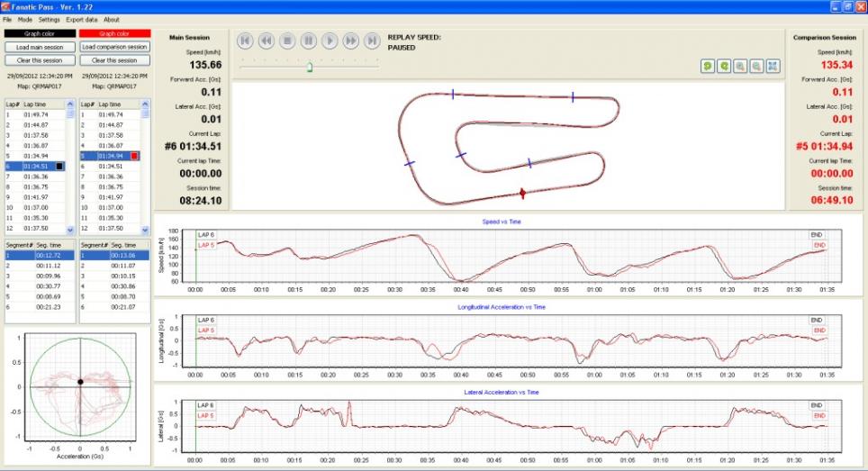The width and height of the screenshot is (868, 471).
Task: Pause the replay
Action: (x=308, y=41)
